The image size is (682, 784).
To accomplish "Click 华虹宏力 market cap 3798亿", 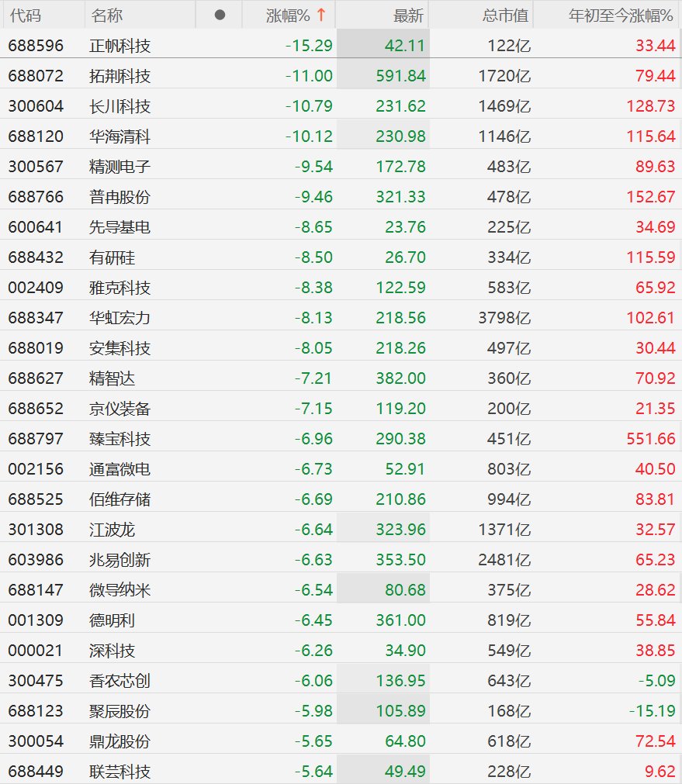I will click(504, 318).
